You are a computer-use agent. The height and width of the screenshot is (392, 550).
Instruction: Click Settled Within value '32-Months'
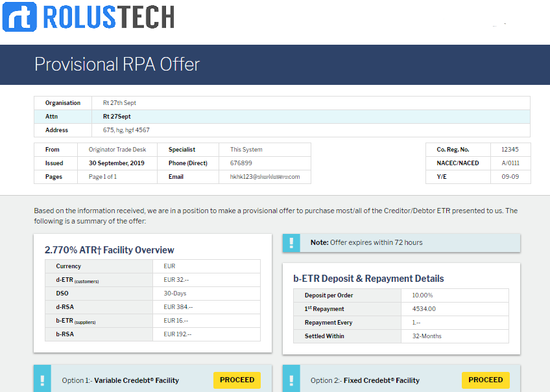click(x=427, y=337)
